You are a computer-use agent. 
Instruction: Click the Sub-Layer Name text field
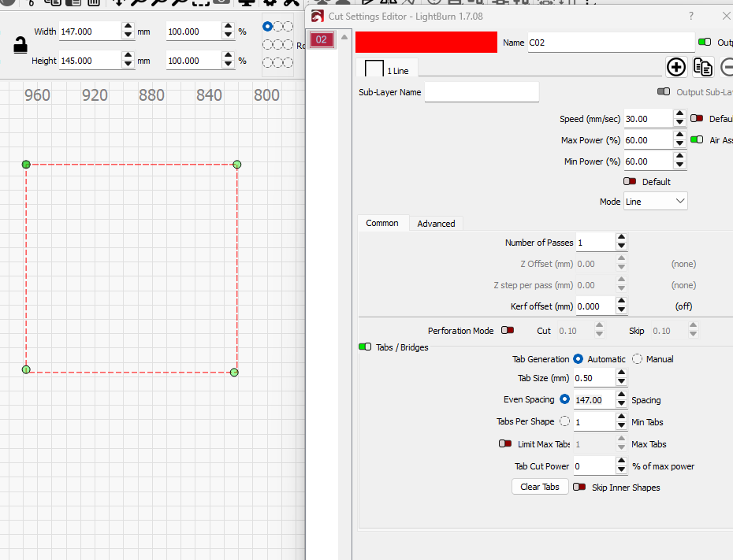click(x=482, y=92)
